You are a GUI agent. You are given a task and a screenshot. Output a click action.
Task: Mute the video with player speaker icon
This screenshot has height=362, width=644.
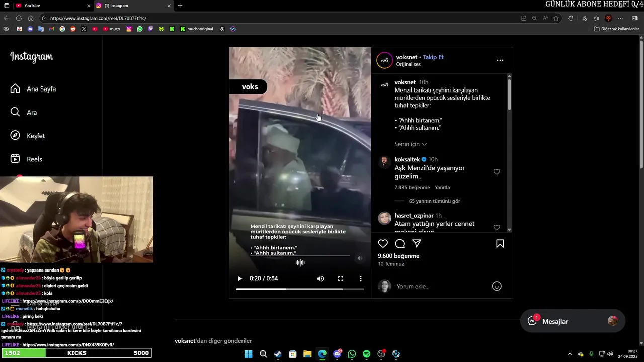(x=320, y=278)
